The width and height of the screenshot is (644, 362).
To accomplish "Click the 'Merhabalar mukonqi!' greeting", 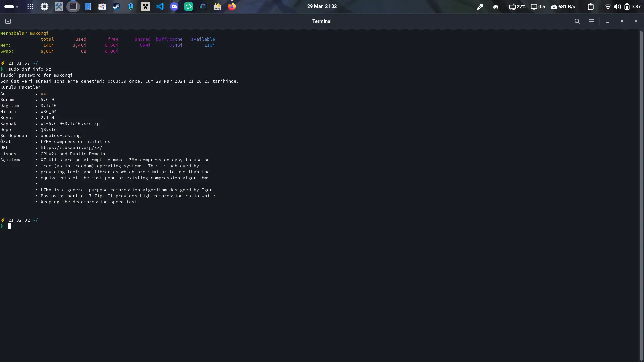I will [x=26, y=33].
